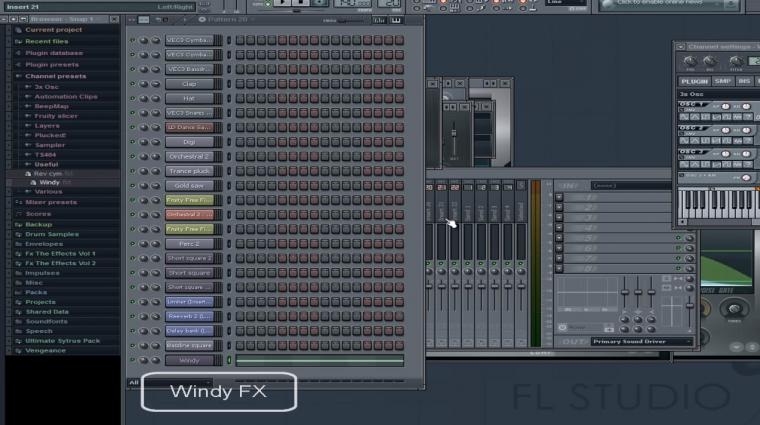Open the Channel settings window menu arrow
The height and width of the screenshot is (425, 760).
tap(681, 47)
